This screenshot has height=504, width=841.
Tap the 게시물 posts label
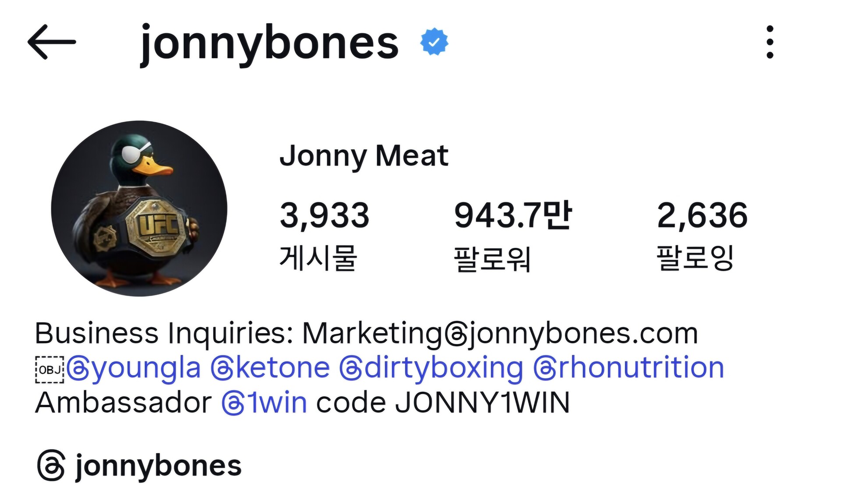click(x=318, y=257)
